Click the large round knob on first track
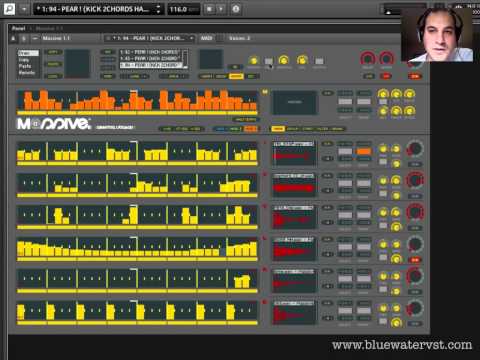 415,149
